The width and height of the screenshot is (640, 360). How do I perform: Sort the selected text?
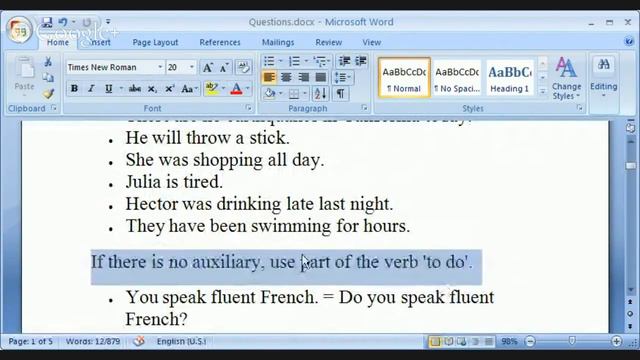(x=320, y=94)
